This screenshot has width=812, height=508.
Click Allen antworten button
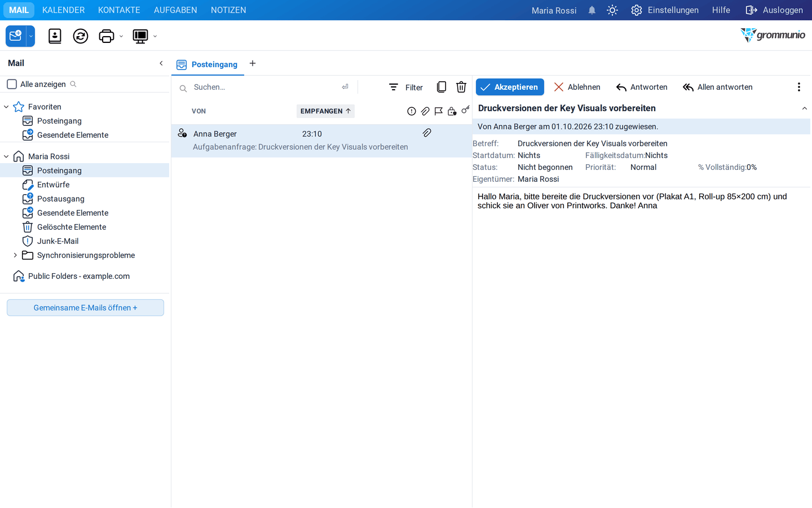[x=718, y=87]
